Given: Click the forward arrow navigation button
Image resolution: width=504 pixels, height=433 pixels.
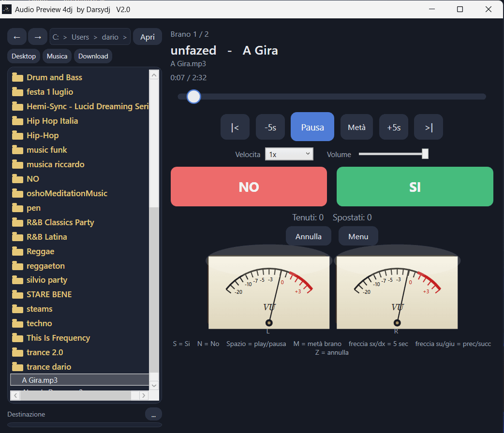Looking at the screenshot, I should [x=38, y=37].
